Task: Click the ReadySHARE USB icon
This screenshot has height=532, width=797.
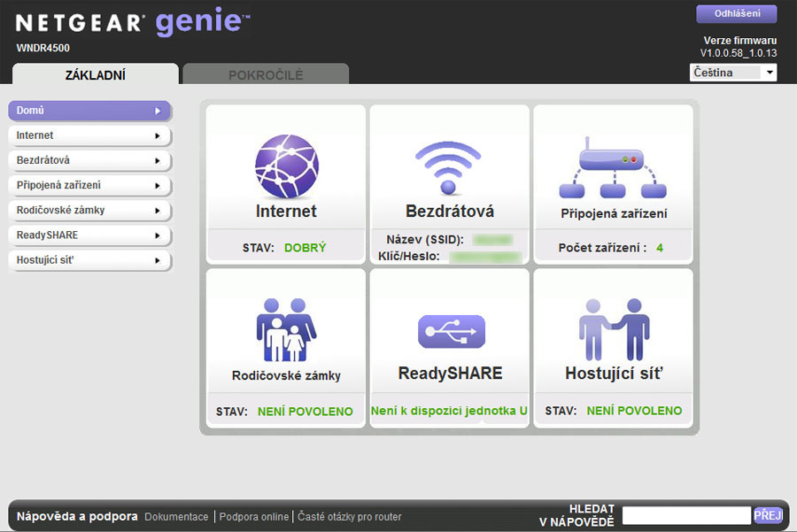Action: (x=452, y=331)
